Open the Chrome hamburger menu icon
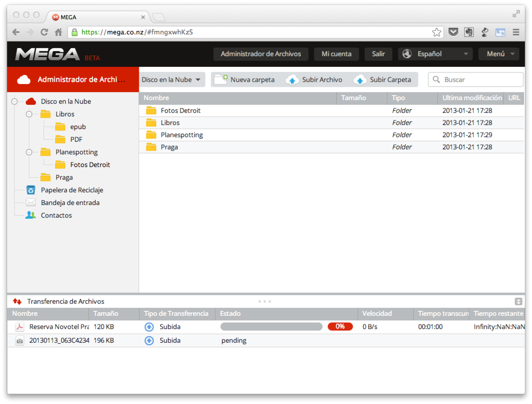This screenshot has height=404, width=532. (x=516, y=32)
